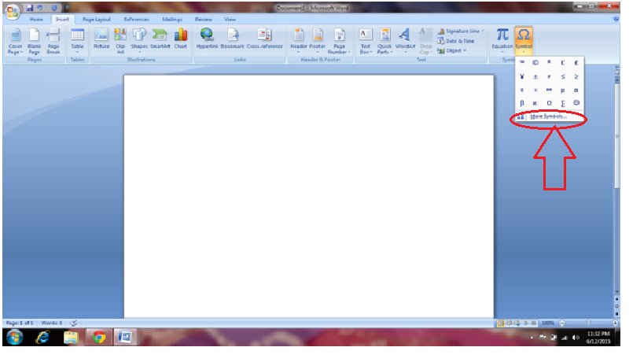
Task: Collapse the Symbol dropdown button
Action: pyautogui.click(x=523, y=41)
